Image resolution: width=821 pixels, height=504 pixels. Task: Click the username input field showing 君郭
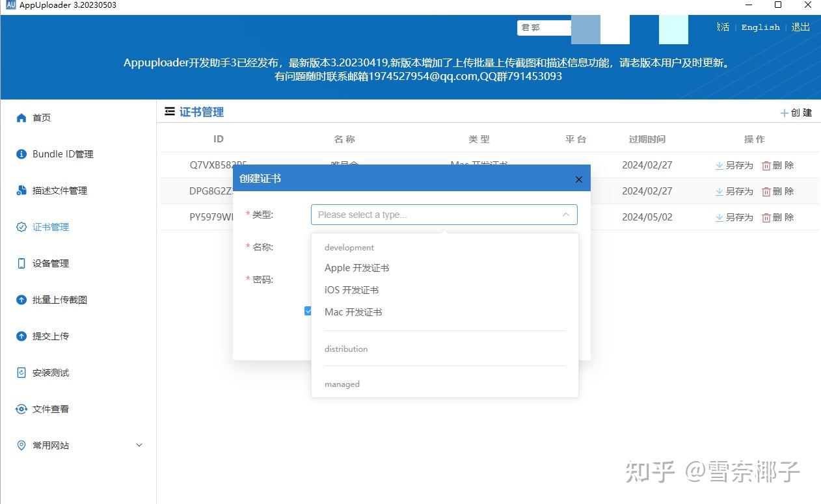[x=543, y=27]
